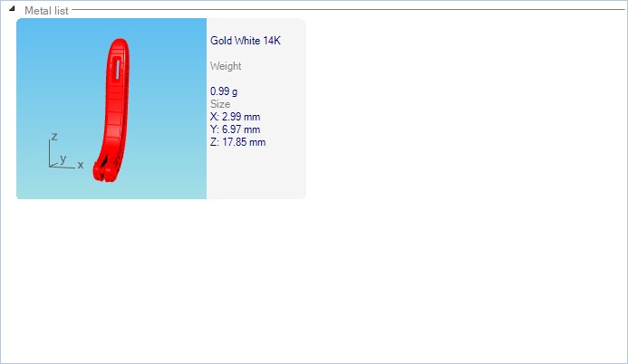This screenshot has height=364, width=628.
Task: Click the Metal list header label
Action: coord(46,10)
